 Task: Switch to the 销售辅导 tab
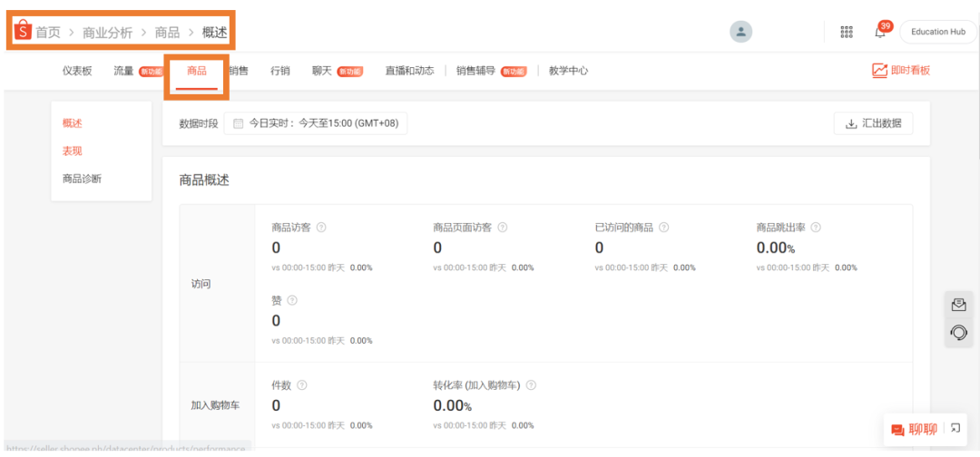(x=475, y=71)
